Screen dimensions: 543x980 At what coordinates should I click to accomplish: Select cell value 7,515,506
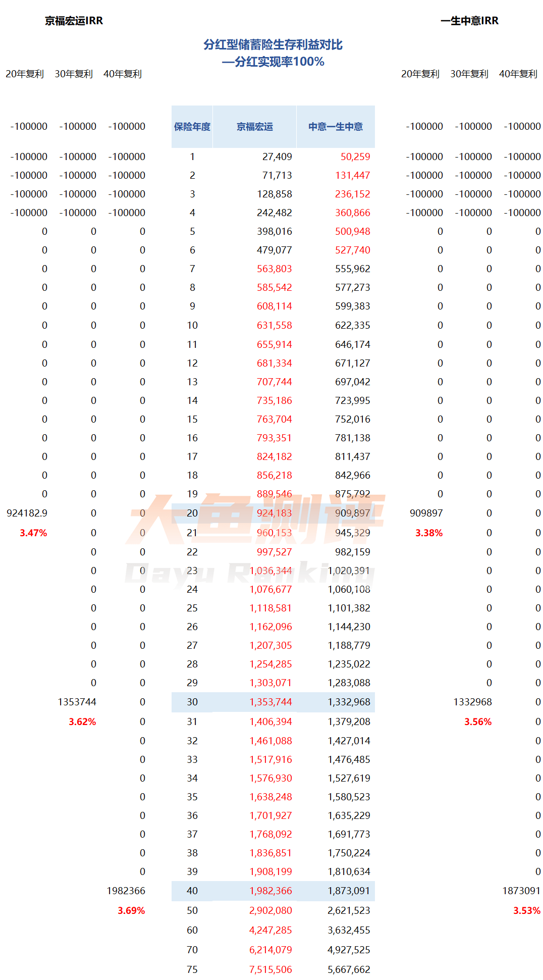pyautogui.click(x=271, y=969)
